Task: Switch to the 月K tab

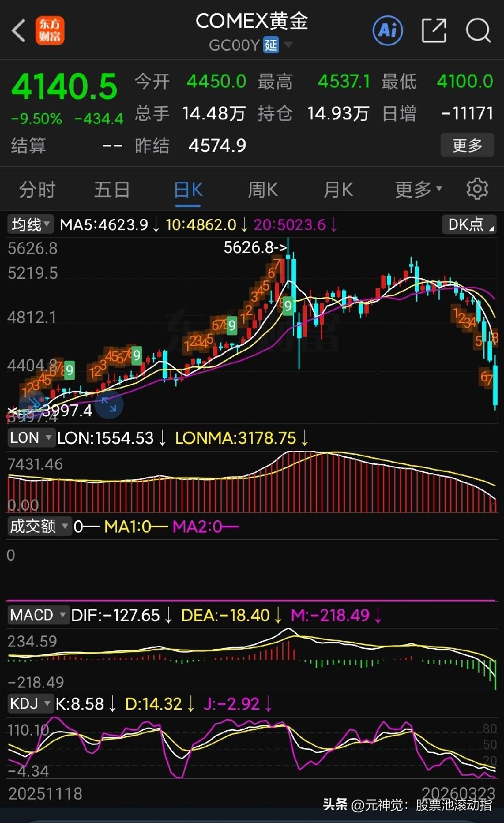Action: pyautogui.click(x=338, y=189)
